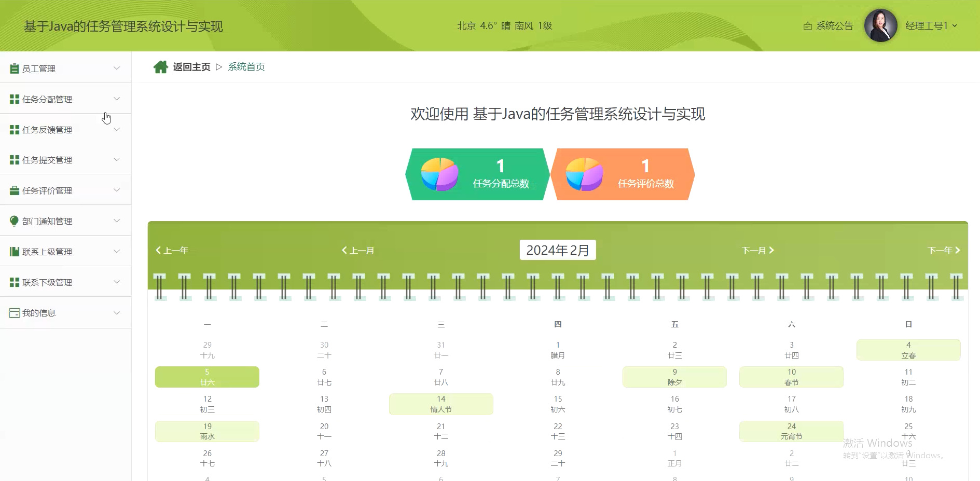
Task: Click the 联系下级管理 grid icon
Action: tap(15, 282)
